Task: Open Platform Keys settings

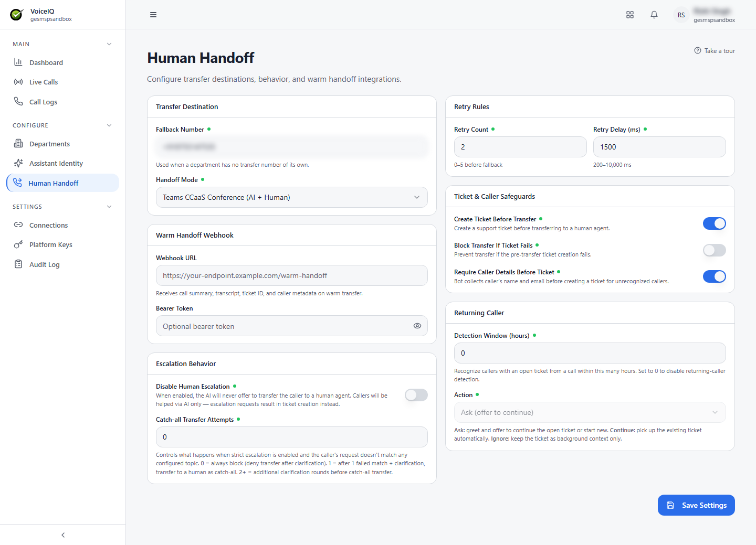Action: click(x=63, y=244)
